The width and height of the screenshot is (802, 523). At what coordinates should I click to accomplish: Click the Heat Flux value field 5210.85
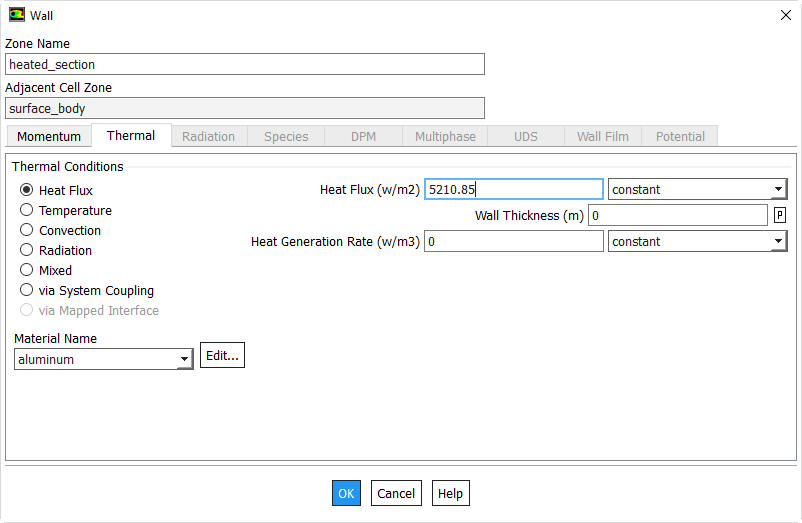[x=514, y=189]
